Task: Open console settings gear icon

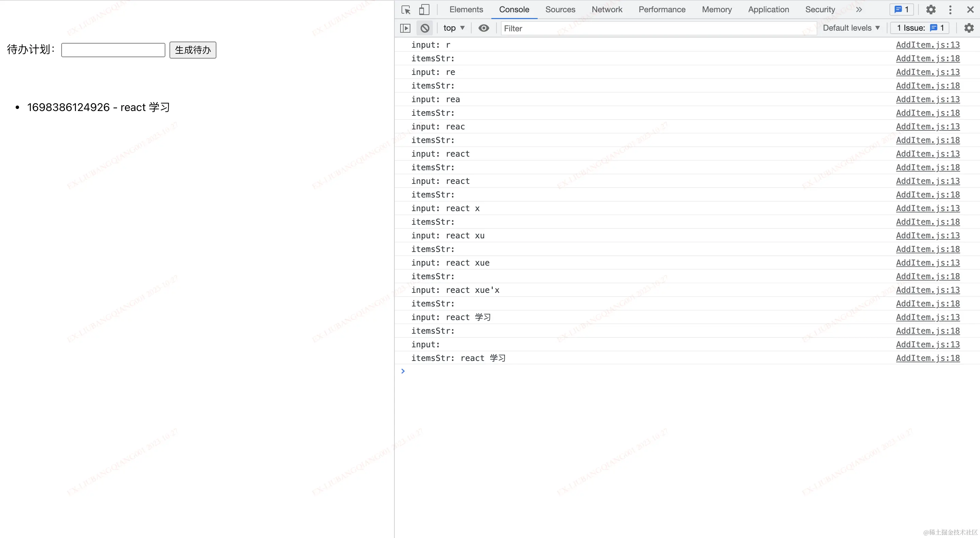Action: pyautogui.click(x=968, y=28)
